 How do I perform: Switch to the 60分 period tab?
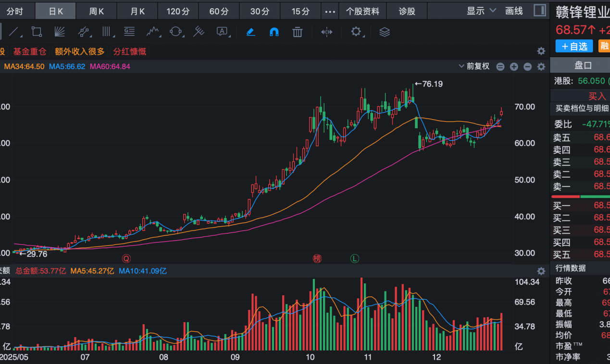tap(219, 12)
